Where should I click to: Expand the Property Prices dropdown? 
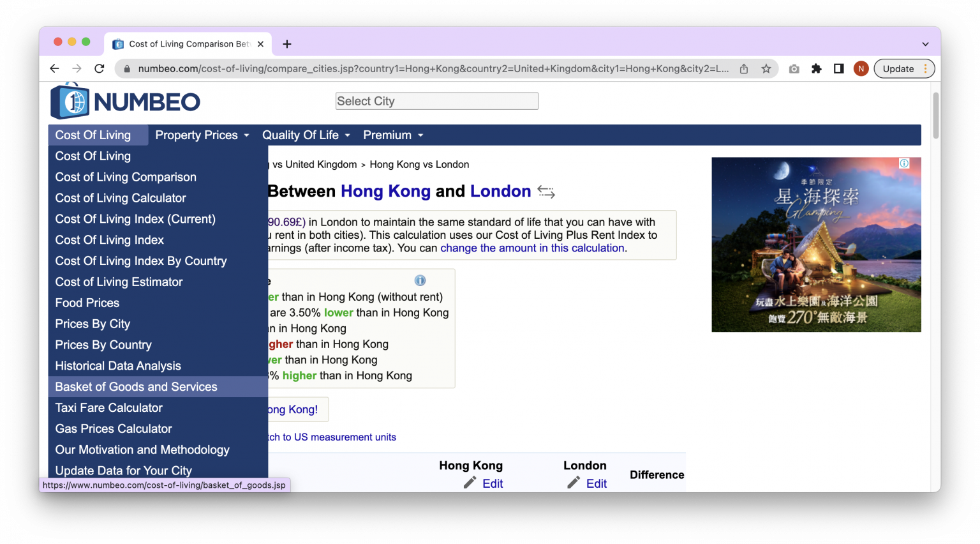(202, 135)
